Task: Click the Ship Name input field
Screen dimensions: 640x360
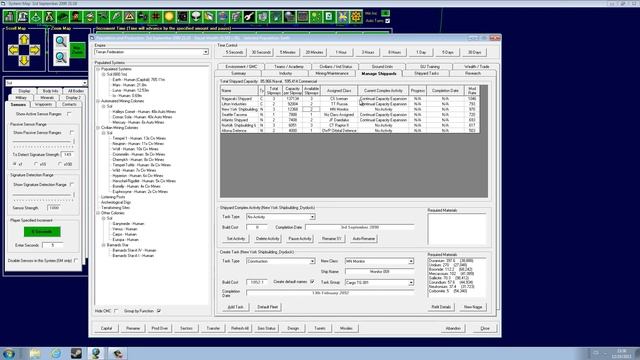Action: (x=380, y=271)
